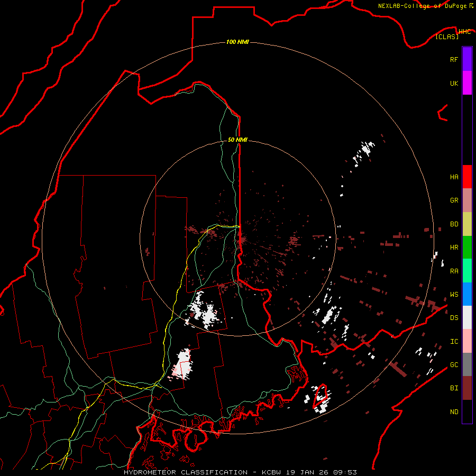The width and height of the screenshot is (476, 476).
Task: Click the IC legend label
Action: coord(454,342)
